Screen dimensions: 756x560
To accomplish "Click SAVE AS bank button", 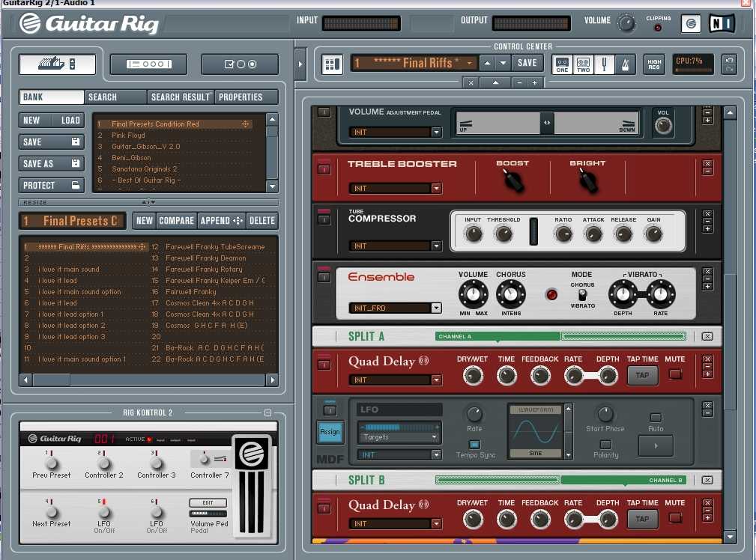I will [x=52, y=163].
